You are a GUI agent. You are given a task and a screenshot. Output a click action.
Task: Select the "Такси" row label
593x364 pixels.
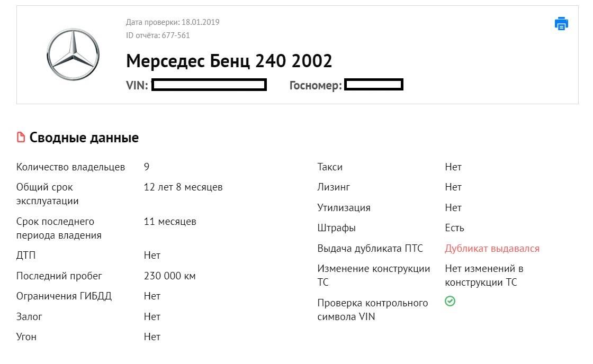tap(330, 167)
